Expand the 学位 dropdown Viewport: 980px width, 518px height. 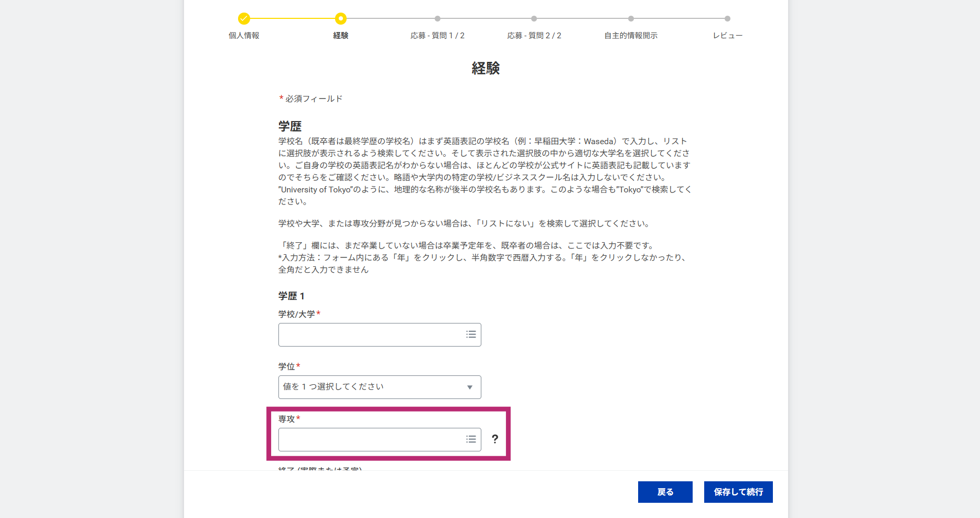coord(380,387)
